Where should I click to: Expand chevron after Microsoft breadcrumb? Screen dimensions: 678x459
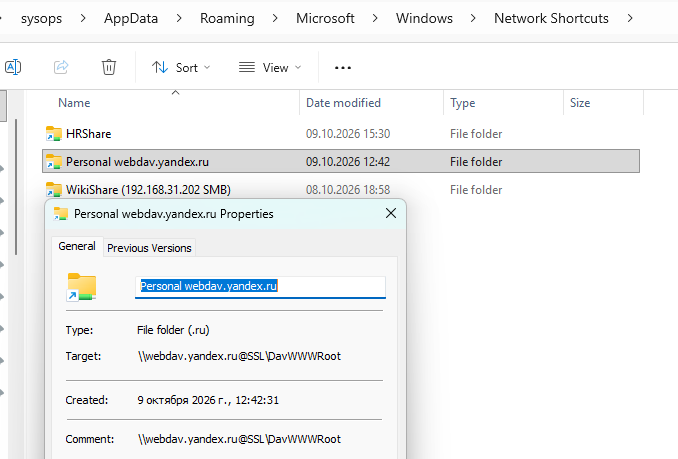point(375,18)
